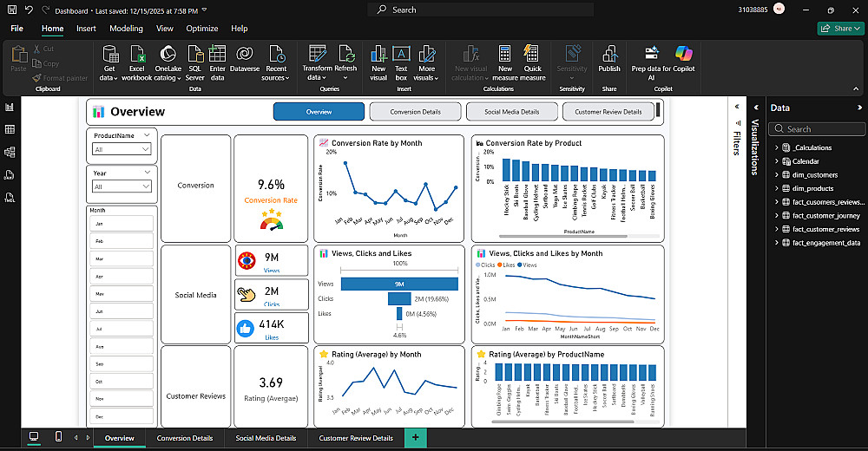Open Get data in ribbon

point(109,63)
